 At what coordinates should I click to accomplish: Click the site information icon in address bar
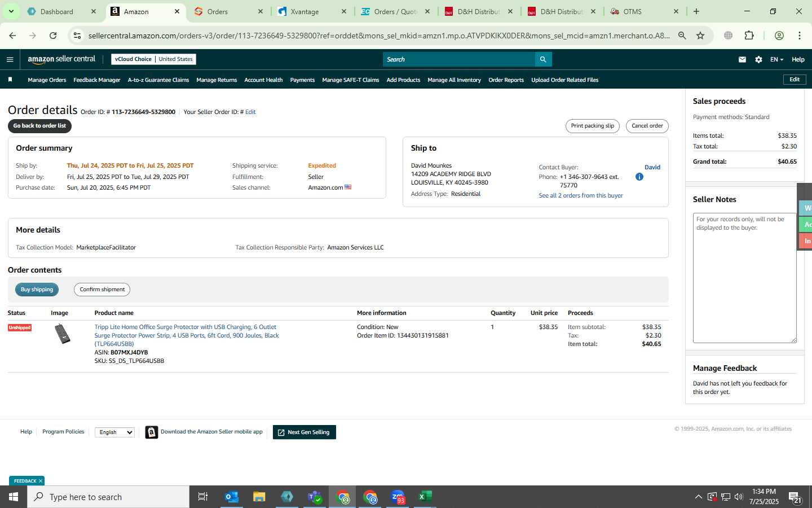click(77, 36)
